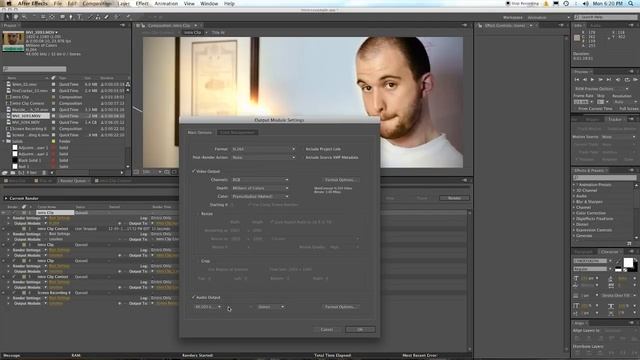The image size is (640, 360).
Task: Step back one frame in Preview panel
Action: pyautogui.click(x=584, y=80)
